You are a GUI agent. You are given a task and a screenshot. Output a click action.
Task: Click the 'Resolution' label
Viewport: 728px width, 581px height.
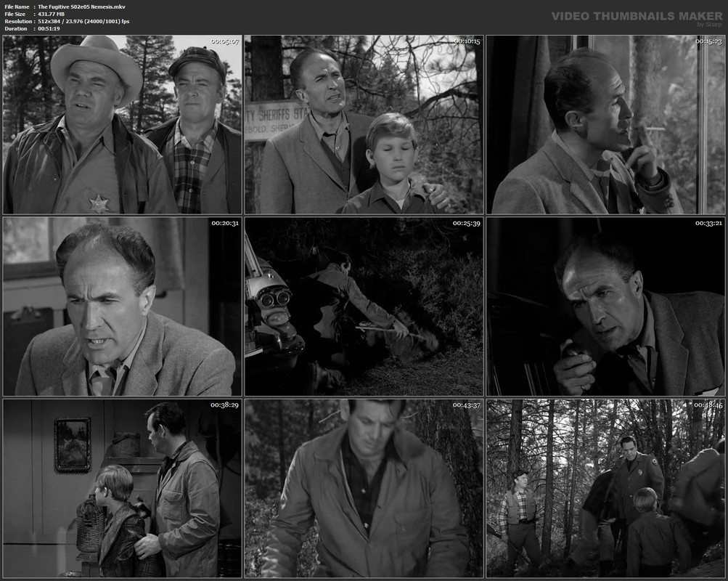[18, 21]
